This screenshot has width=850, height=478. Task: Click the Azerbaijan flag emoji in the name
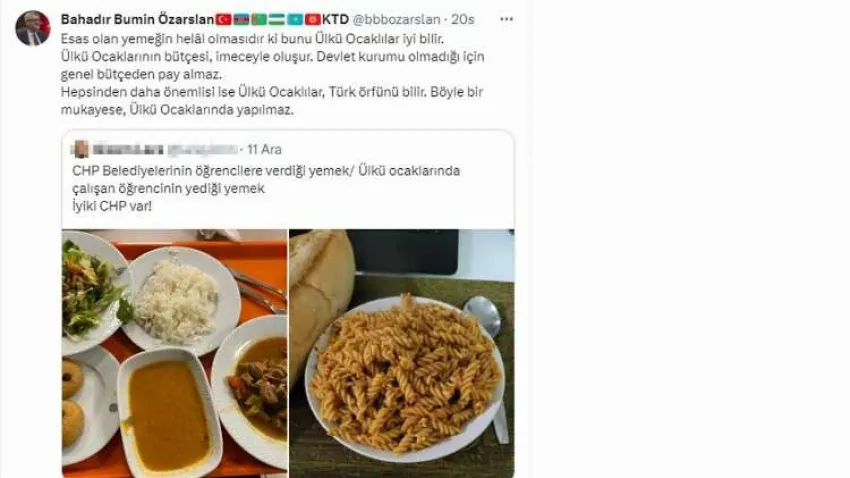tap(241, 20)
